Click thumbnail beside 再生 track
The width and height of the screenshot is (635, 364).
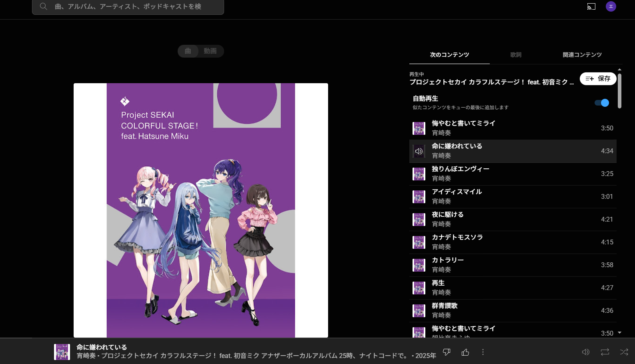pos(419,288)
